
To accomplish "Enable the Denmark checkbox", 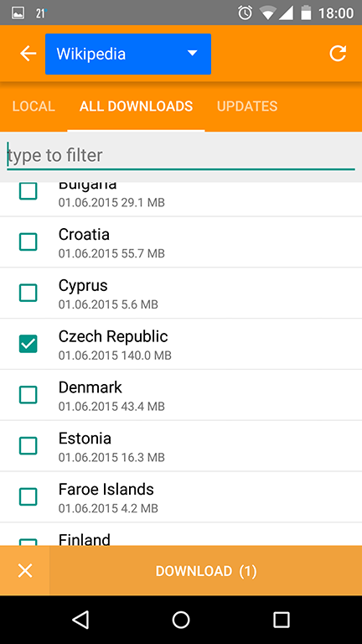I will pyautogui.click(x=28, y=395).
